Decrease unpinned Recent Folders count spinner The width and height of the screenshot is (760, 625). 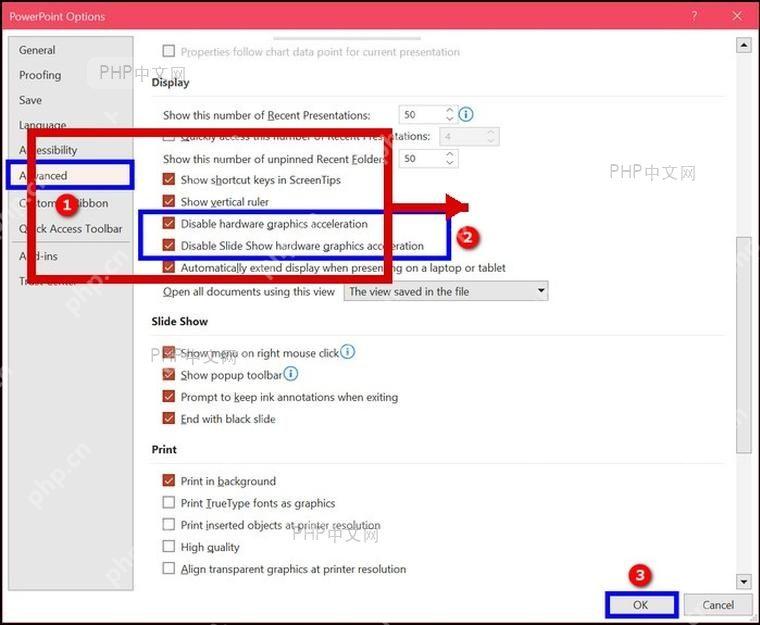[x=450, y=163]
